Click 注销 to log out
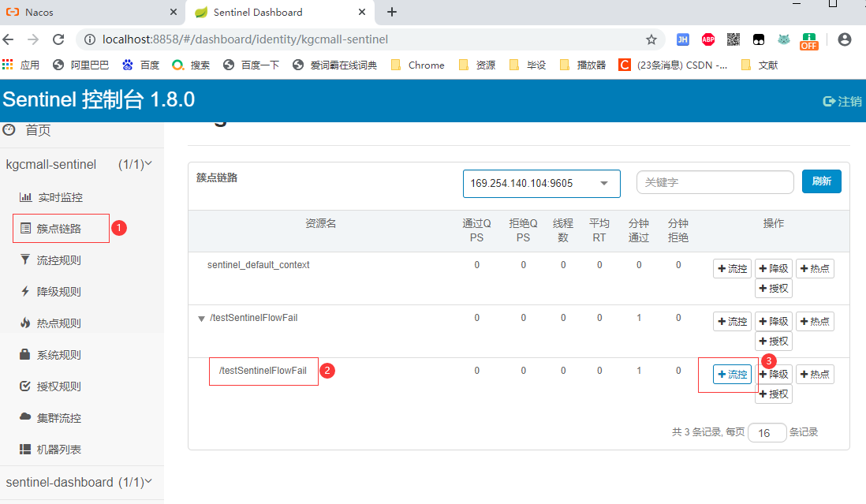The image size is (866, 504). (x=842, y=102)
